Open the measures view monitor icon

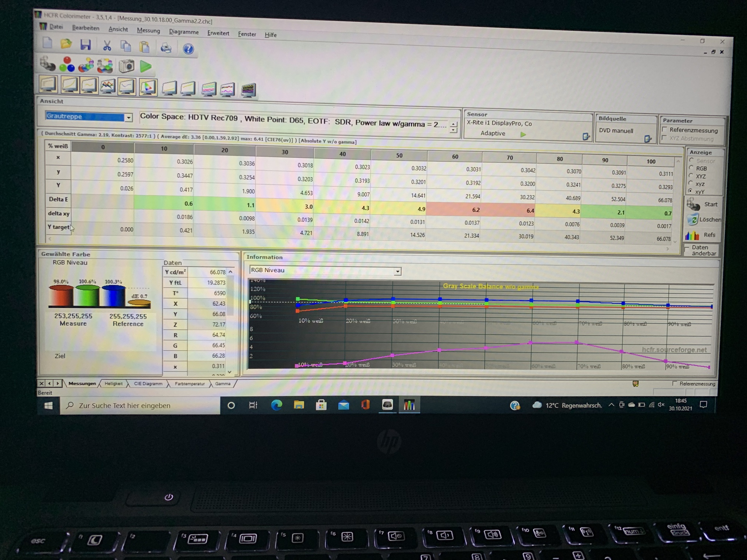(49, 85)
